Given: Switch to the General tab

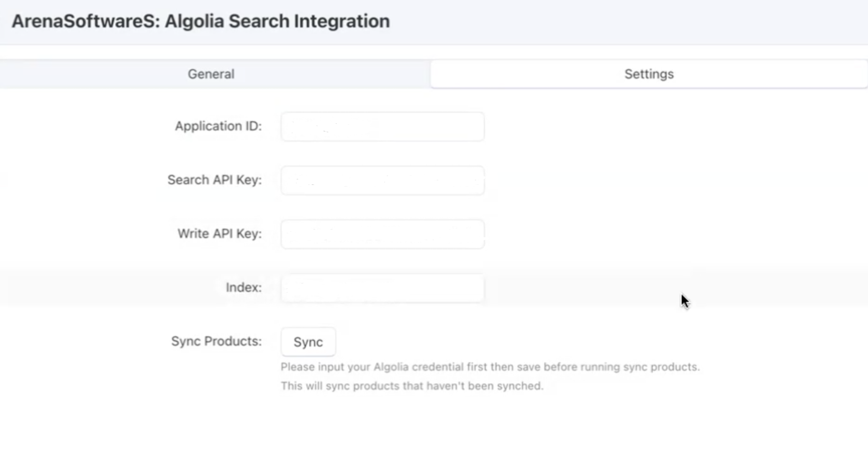Looking at the screenshot, I should (x=211, y=74).
